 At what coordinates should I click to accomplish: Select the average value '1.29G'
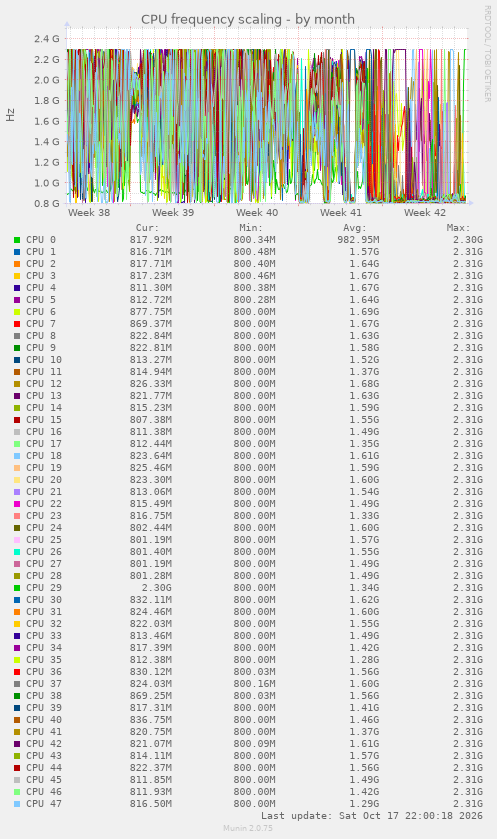tap(364, 804)
